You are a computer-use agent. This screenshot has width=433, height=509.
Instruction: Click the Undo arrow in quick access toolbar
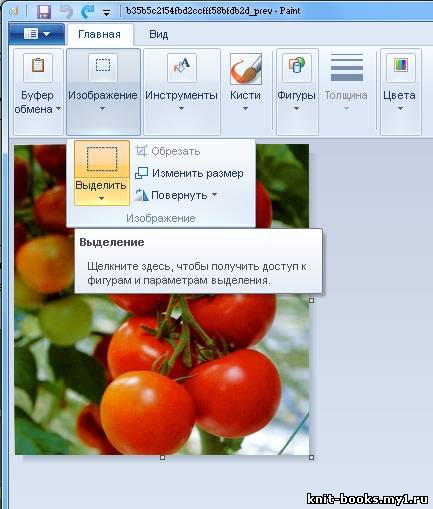[66, 12]
